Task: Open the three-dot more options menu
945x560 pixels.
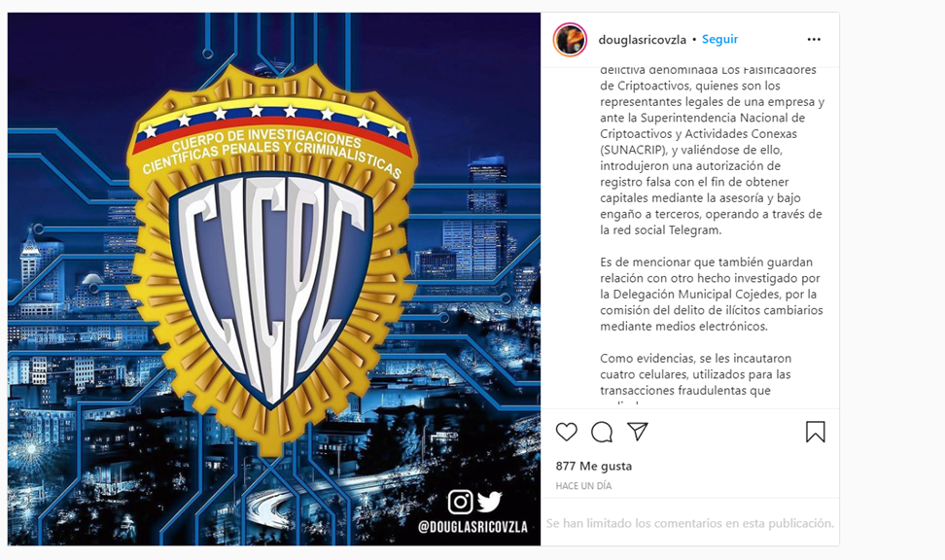Action: coord(814,39)
